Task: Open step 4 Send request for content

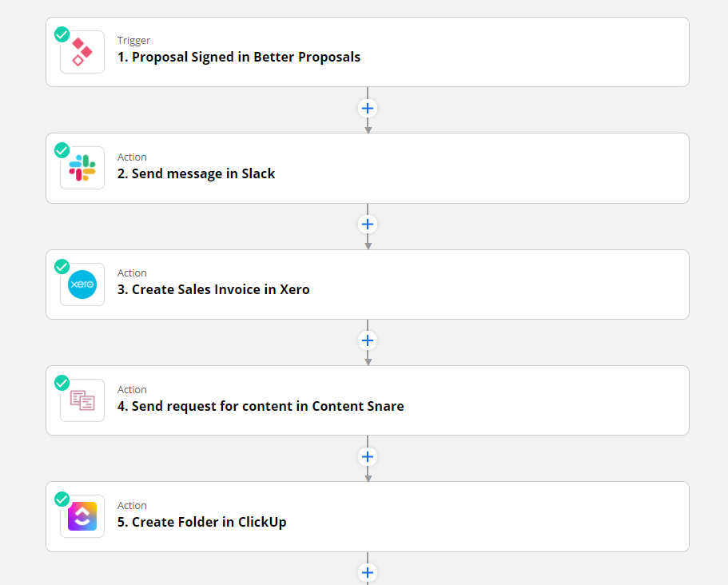Action: tap(368, 400)
